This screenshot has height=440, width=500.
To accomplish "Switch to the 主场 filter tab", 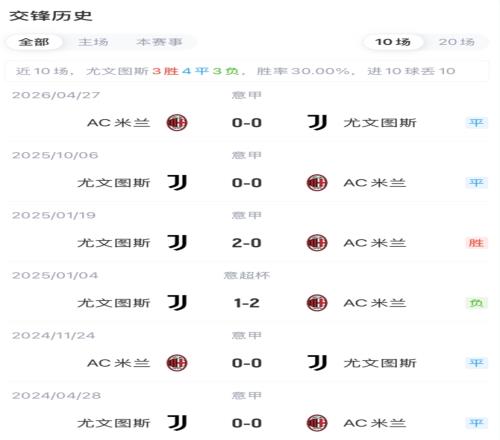I will [93, 42].
